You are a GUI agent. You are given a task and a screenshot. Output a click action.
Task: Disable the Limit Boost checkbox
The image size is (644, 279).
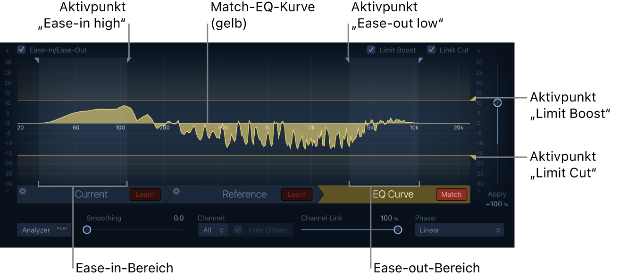click(371, 50)
